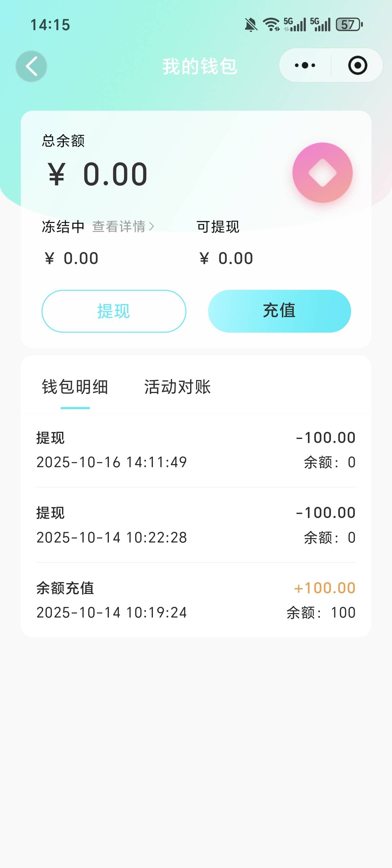
Task: Open 余额充值 record from 2025-10-14
Action: tap(196, 600)
